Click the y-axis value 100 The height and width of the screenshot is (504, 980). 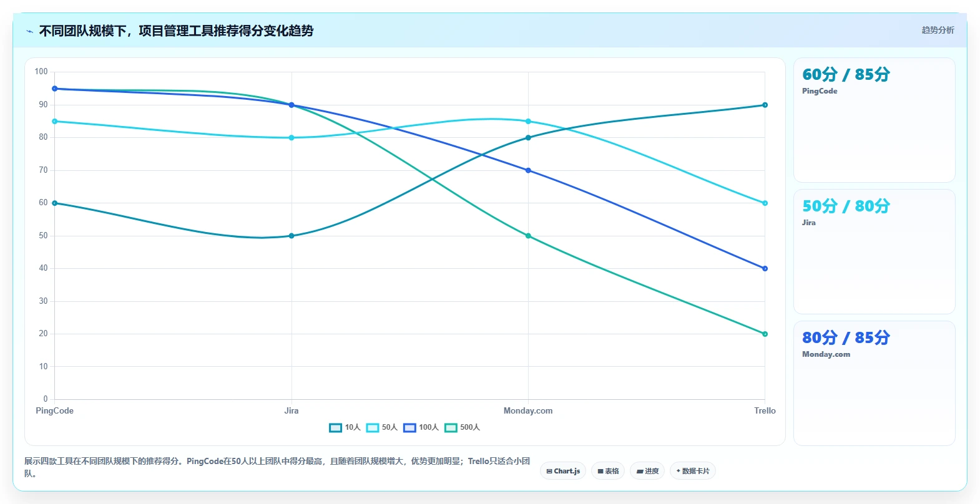pos(41,72)
